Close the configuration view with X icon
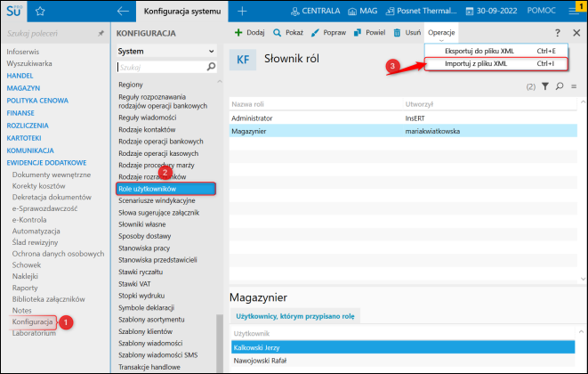The height and width of the screenshot is (374, 588). coord(576,33)
